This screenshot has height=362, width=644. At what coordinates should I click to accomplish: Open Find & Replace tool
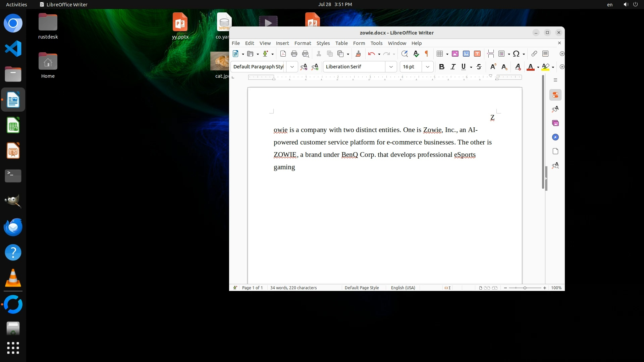pos(405,54)
